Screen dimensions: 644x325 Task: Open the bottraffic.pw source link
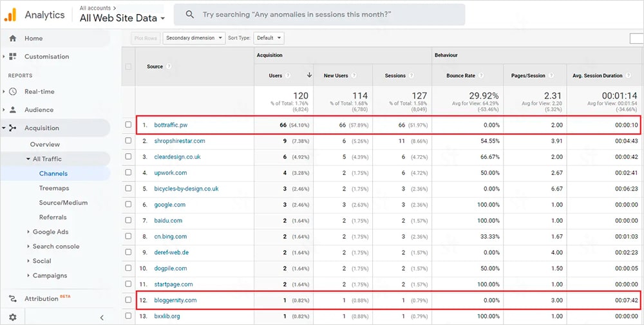click(171, 125)
